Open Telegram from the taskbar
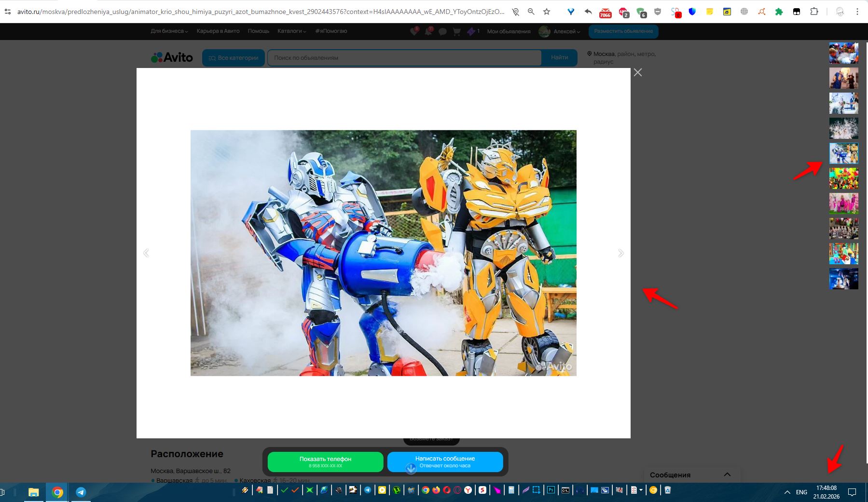The image size is (868, 502). (81, 492)
